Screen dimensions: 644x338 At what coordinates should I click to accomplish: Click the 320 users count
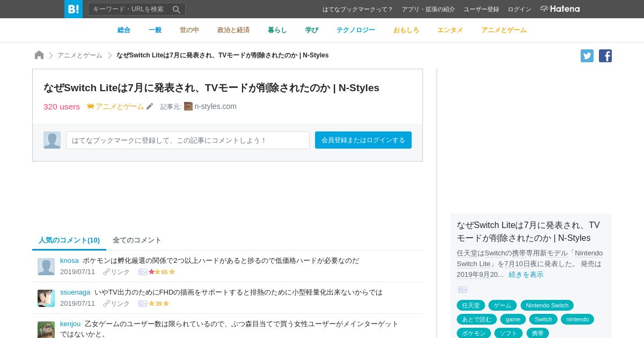pos(62,106)
